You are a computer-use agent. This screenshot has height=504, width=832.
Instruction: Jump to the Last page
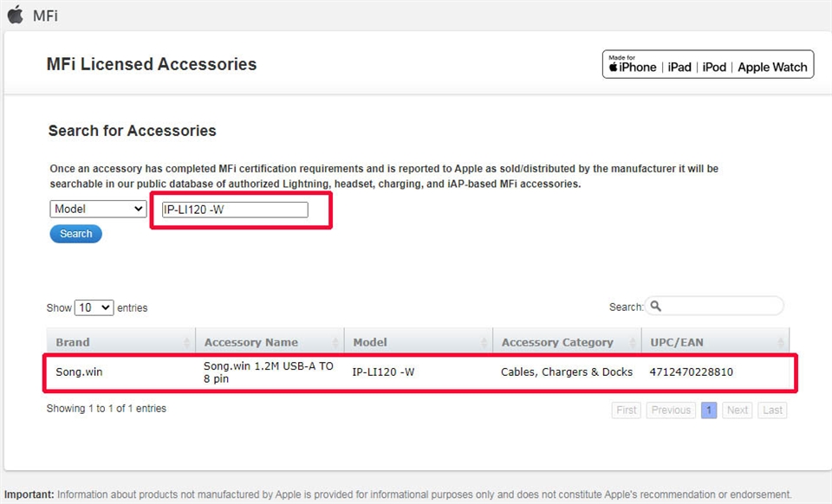point(772,410)
